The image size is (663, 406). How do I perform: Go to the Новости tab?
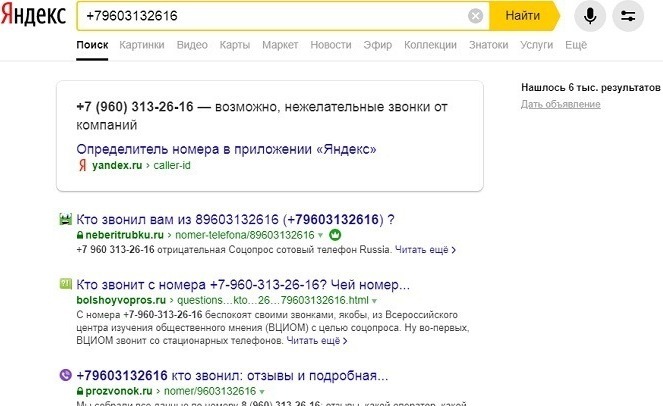(331, 45)
